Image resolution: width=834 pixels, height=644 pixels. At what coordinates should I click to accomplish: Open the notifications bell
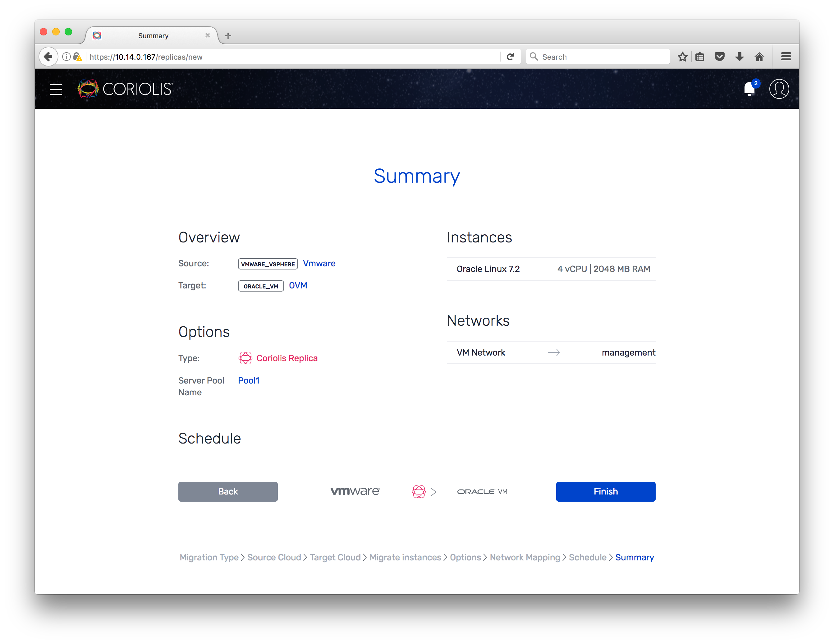point(749,90)
